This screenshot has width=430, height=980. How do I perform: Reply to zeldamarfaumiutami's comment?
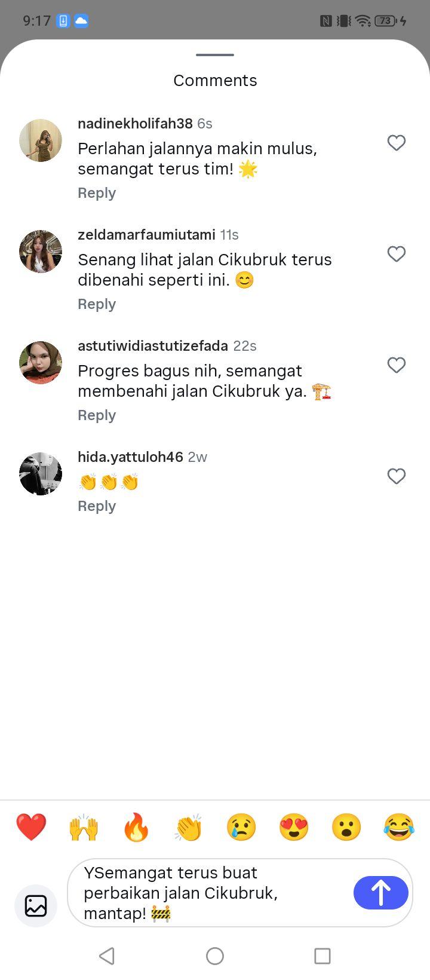click(97, 304)
